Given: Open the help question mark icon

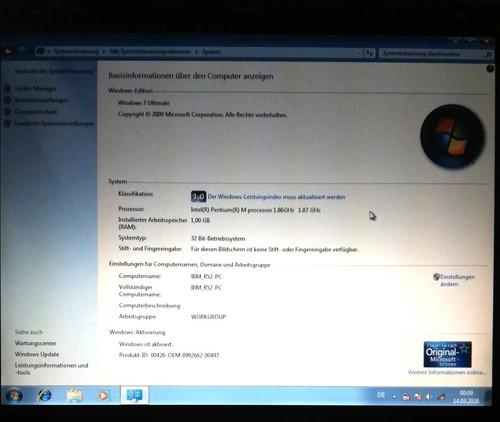Looking at the screenshot, I should coord(490,69).
